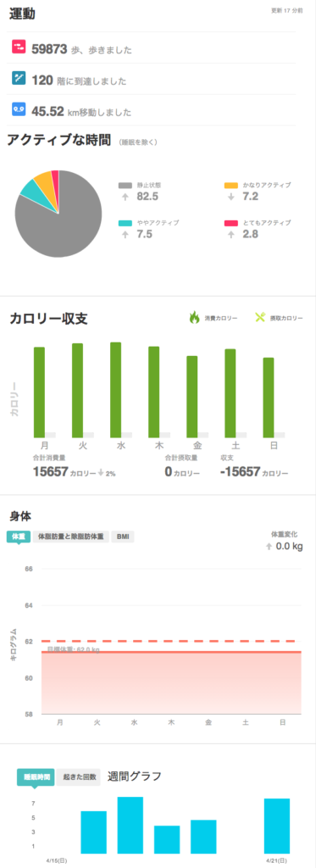Click the 身体 section heading
The height and width of the screenshot is (868, 316).
(x=20, y=516)
